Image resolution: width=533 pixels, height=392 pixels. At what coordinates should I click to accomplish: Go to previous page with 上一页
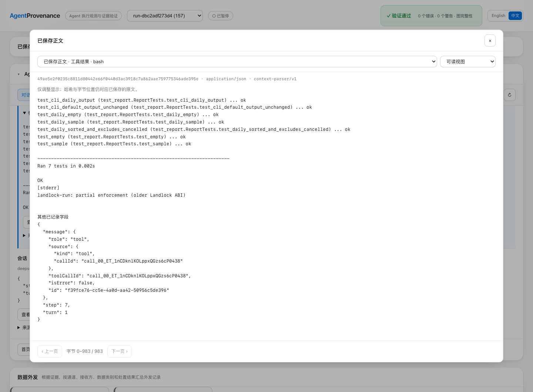(x=50, y=351)
